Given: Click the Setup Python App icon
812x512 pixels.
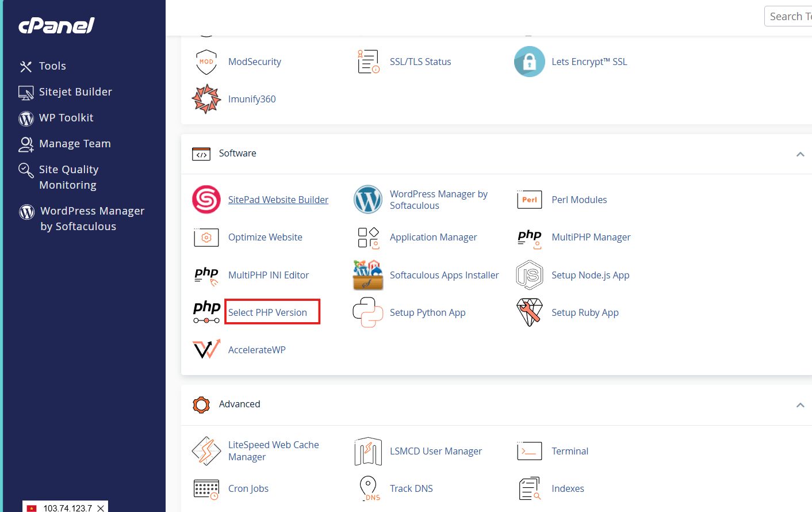Looking at the screenshot, I should click(368, 312).
